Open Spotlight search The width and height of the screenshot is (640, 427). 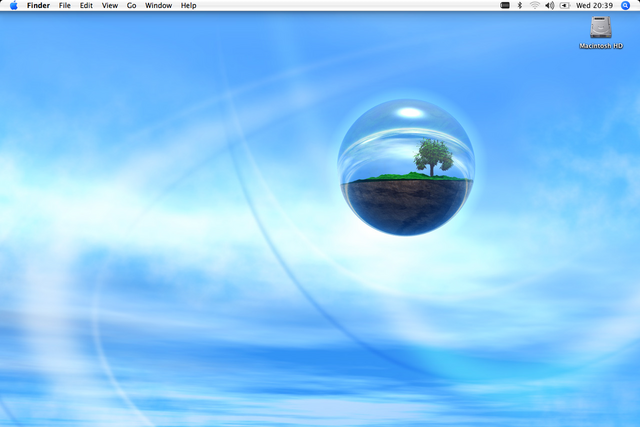tap(626, 6)
